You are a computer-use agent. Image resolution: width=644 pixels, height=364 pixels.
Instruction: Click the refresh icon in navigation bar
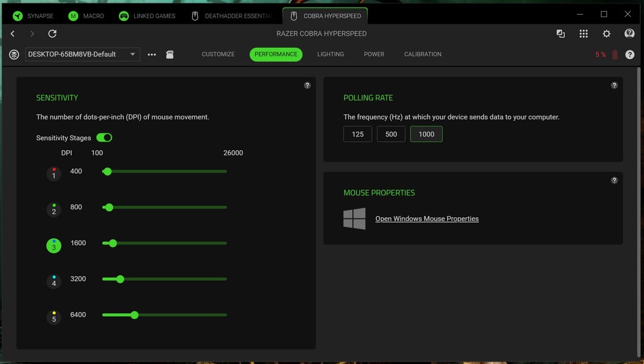coord(52,34)
